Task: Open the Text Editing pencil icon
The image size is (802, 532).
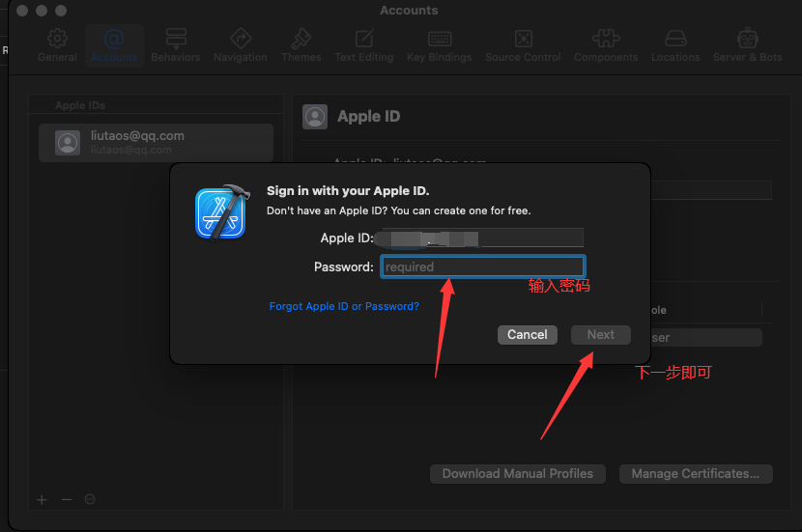Action: (364, 39)
